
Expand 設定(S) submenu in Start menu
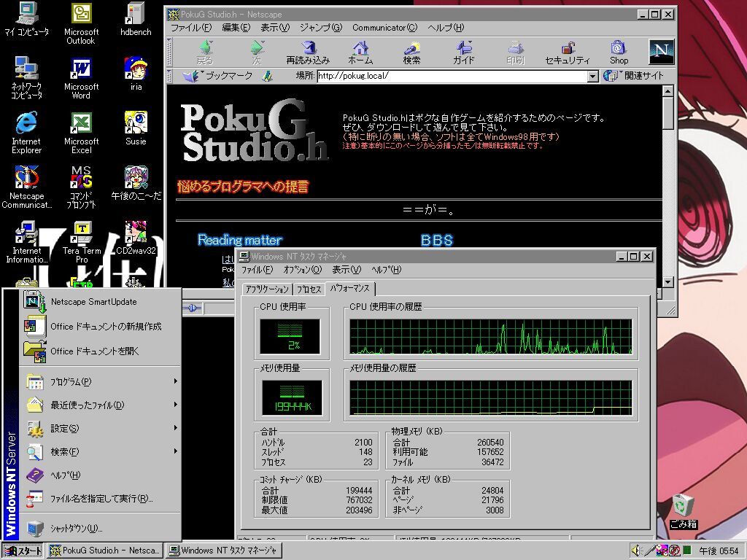[101, 428]
